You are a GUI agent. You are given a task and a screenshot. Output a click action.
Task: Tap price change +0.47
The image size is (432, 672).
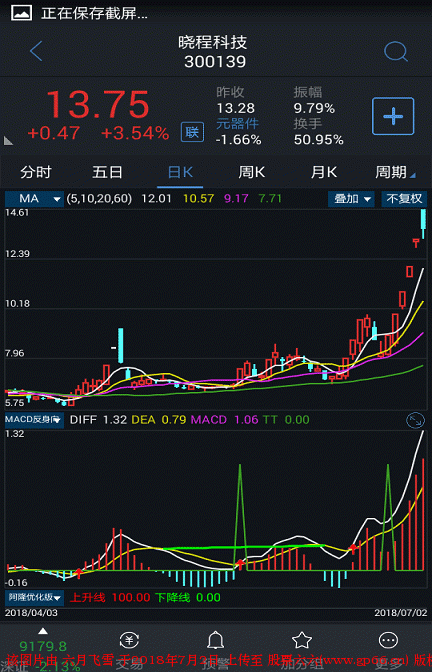[54, 133]
